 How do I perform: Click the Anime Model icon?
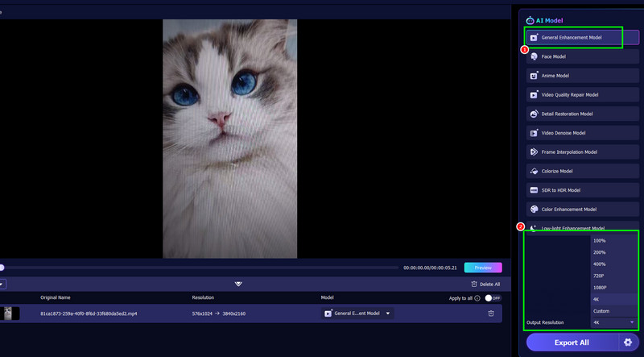[534, 76]
